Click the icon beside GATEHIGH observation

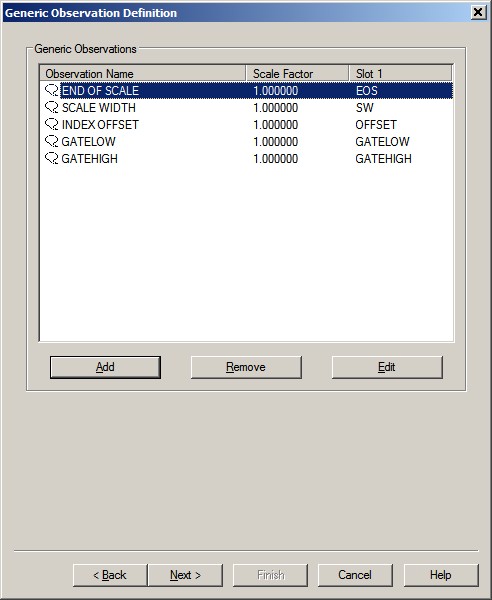pos(52,158)
